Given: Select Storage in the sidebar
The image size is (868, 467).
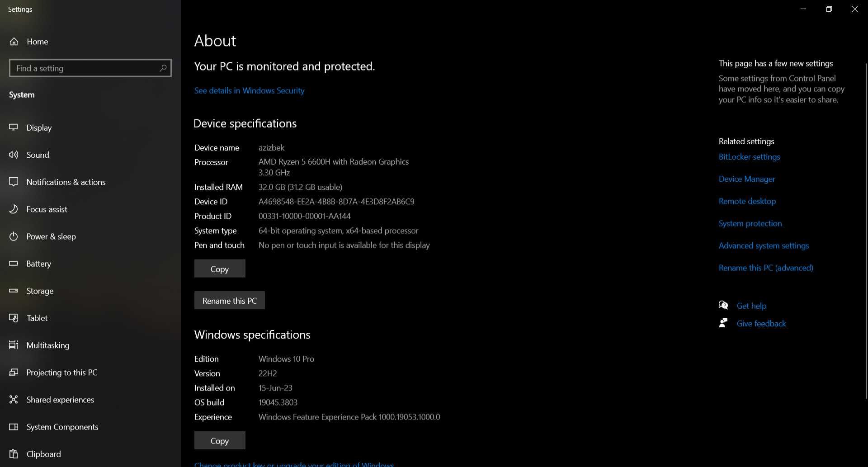Looking at the screenshot, I should pyautogui.click(x=90, y=291).
